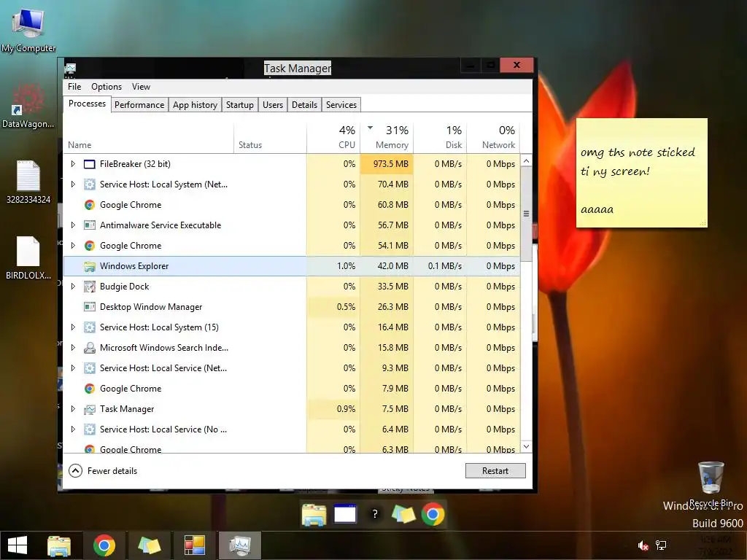Select the 973.5 MB memory cell
This screenshot has width=747, height=560.
(x=387, y=164)
